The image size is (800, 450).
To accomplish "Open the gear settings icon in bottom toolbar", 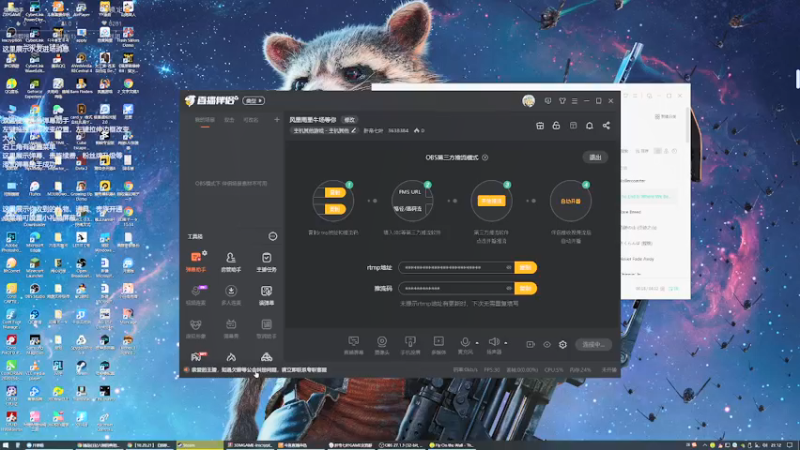I will point(563,344).
